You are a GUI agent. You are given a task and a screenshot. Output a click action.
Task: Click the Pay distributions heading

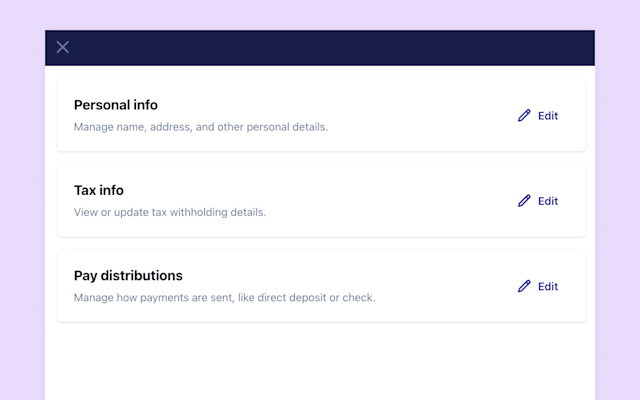pos(128,276)
